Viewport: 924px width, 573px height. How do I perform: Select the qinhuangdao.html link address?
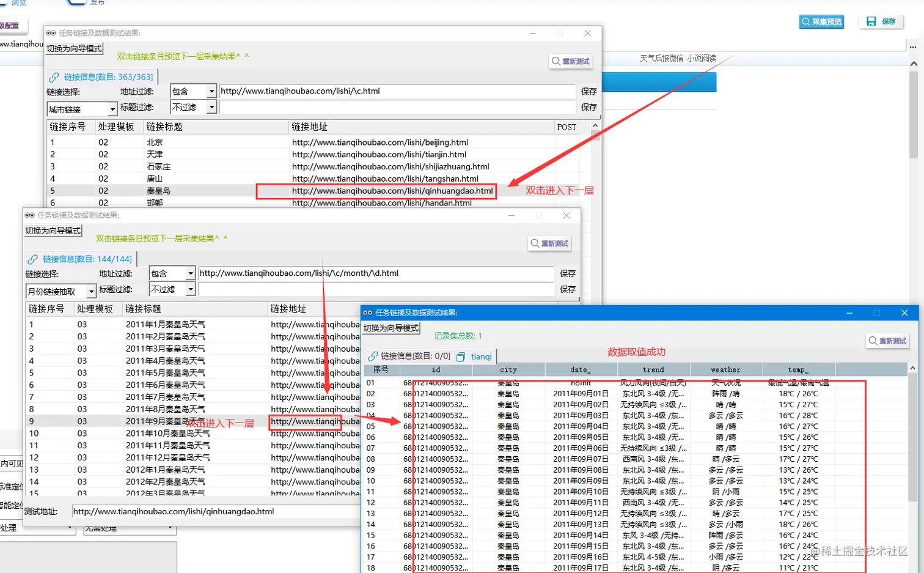click(392, 191)
